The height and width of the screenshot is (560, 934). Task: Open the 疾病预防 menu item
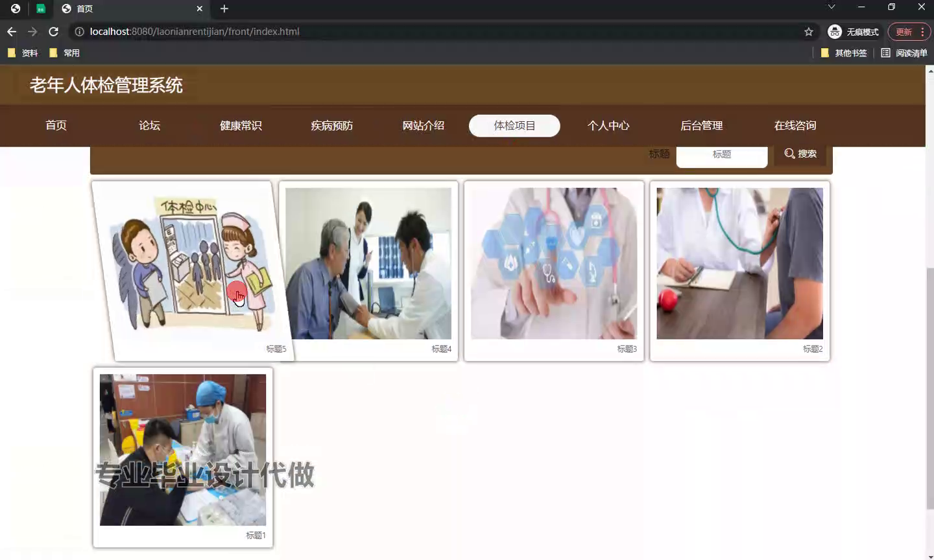(x=332, y=126)
